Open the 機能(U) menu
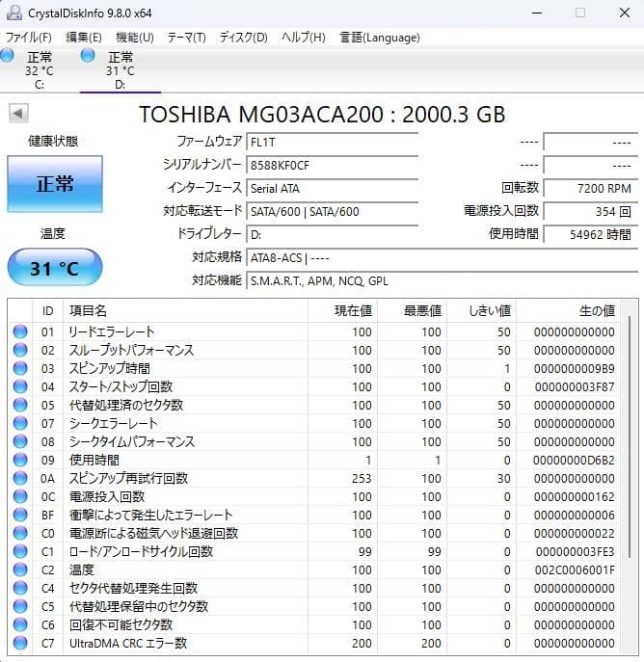This screenshot has height=662, width=644. click(x=135, y=38)
